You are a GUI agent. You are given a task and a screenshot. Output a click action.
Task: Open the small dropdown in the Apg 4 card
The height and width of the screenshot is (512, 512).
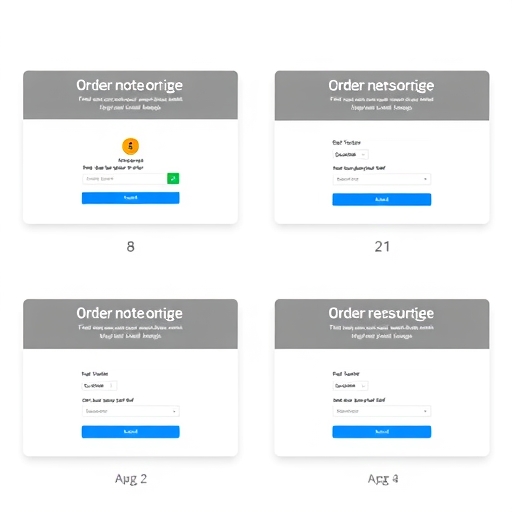tap(350, 386)
